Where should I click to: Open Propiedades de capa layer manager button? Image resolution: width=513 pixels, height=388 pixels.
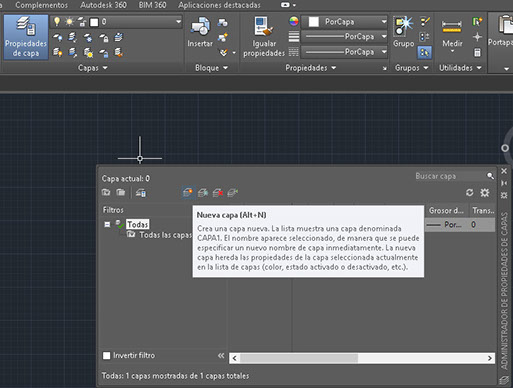pyautogui.click(x=26, y=37)
